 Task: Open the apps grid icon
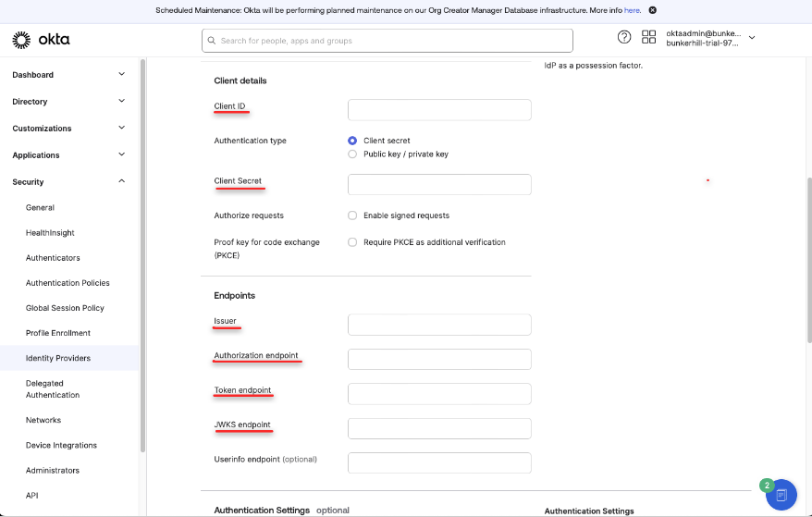(x=648, y=37)
